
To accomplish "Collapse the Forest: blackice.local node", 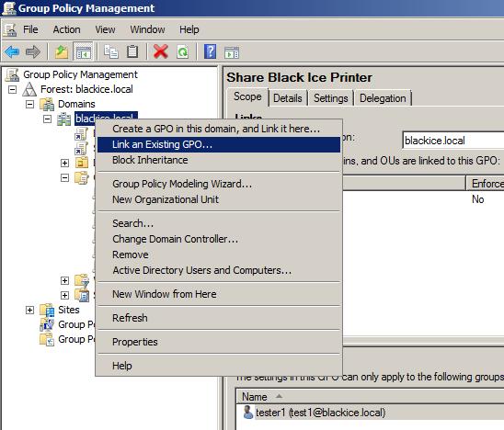I will click(x=12, y=89).
